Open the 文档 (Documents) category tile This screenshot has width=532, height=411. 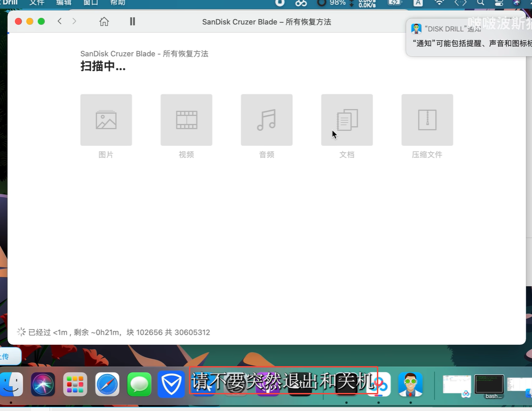[347, 120]
